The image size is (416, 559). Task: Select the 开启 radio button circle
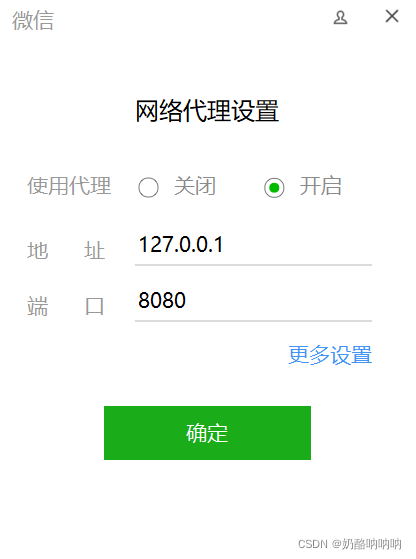tap(274, 187)
